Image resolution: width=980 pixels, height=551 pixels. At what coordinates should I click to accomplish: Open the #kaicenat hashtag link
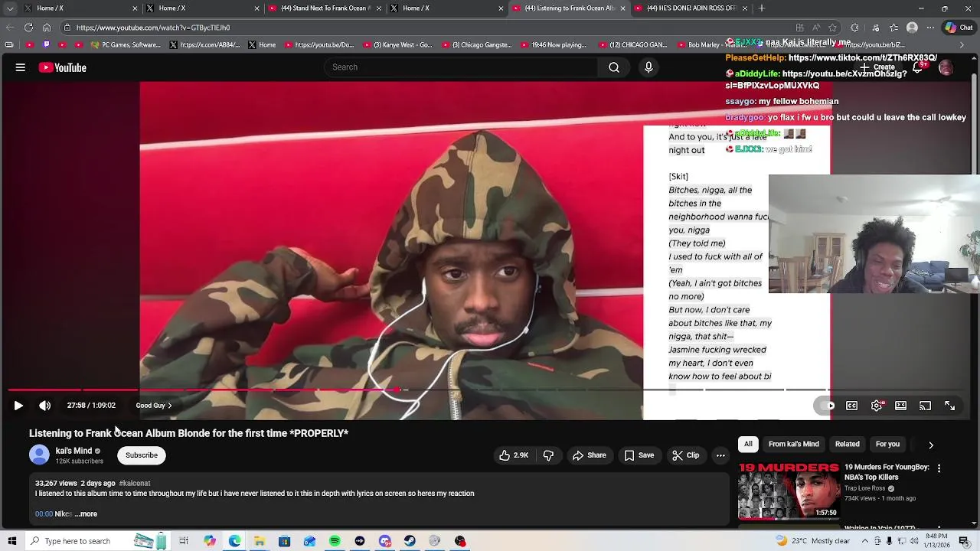(135, 484)
